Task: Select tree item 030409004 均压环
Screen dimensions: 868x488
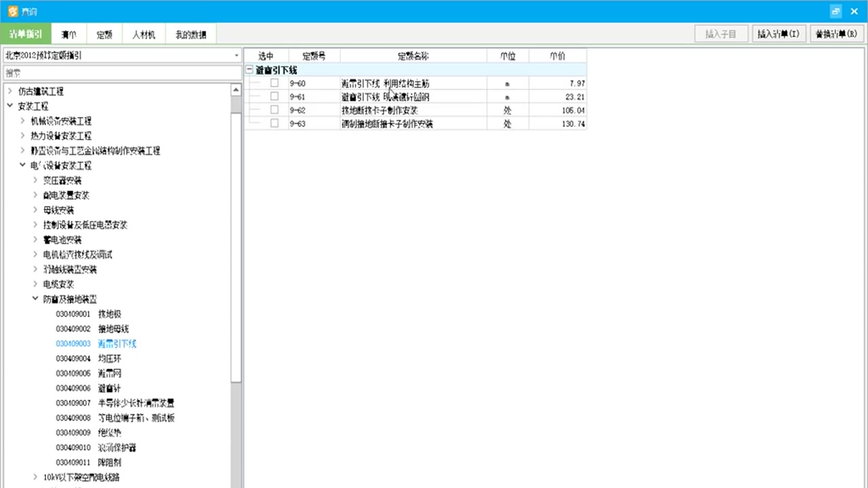Action: tap(88, 359)
